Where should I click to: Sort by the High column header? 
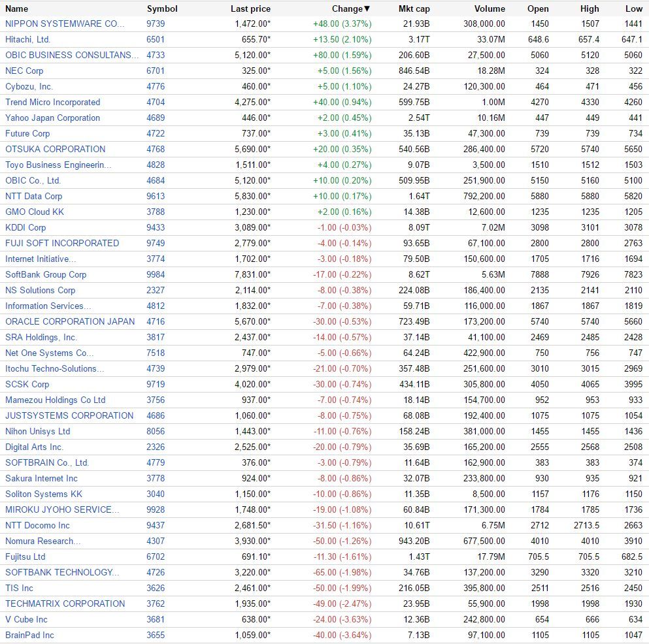coord(590,8)
